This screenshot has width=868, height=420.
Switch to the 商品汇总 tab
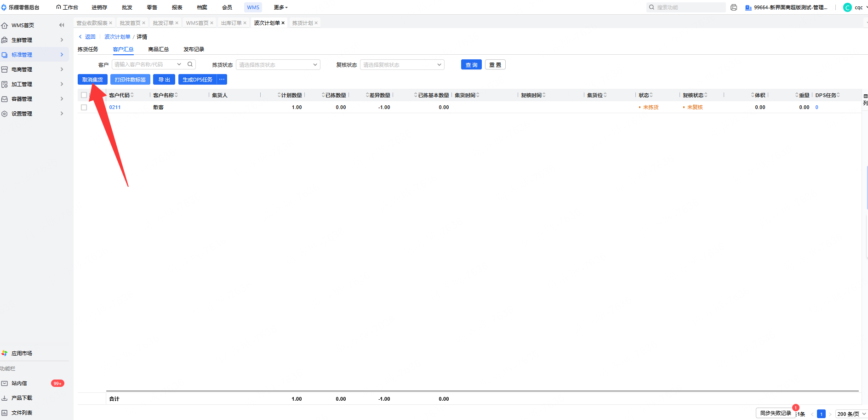(x=159, y=49)
